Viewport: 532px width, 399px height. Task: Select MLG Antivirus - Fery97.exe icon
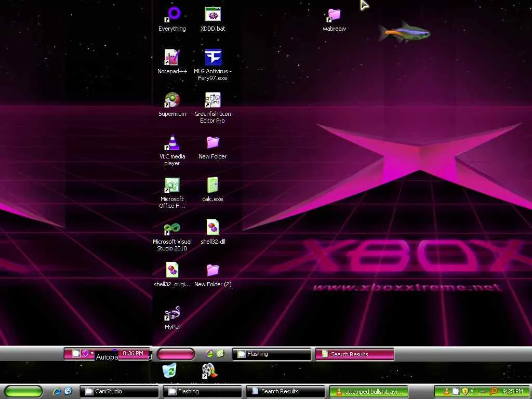212,65
